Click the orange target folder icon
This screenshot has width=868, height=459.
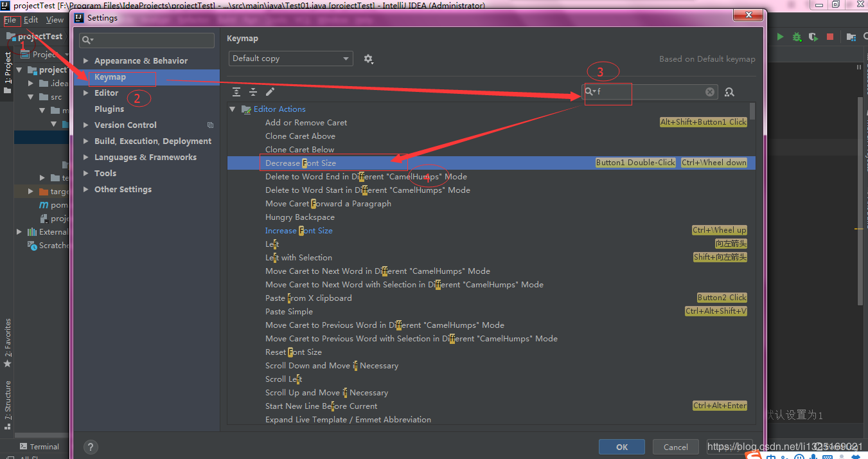point(44,191)
